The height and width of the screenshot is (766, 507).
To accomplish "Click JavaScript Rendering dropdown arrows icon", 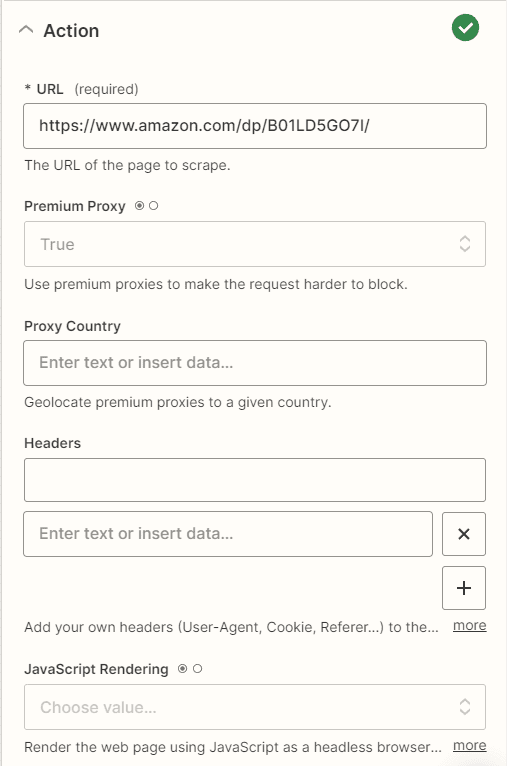I will (x=465, y=707).
